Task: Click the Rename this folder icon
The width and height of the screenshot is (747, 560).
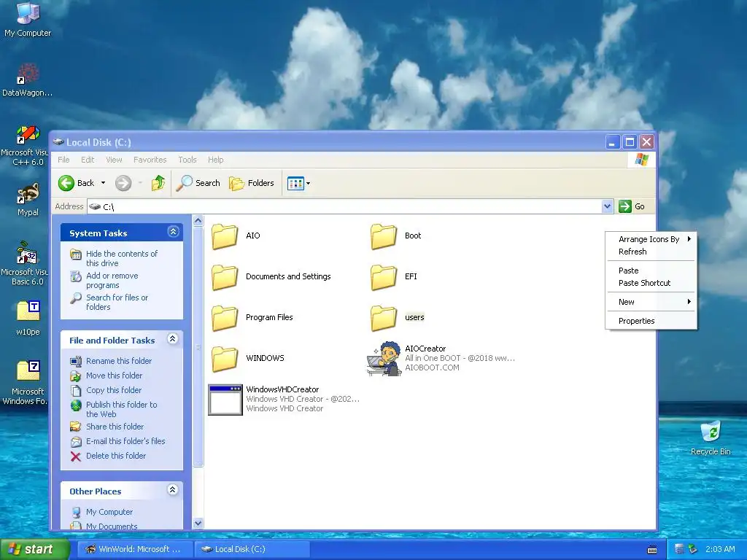Action: click(76, 362)
